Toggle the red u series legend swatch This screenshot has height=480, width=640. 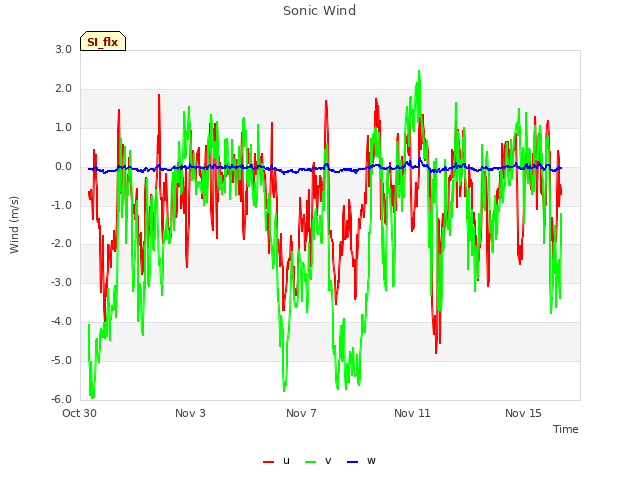[x=269, y=462]
